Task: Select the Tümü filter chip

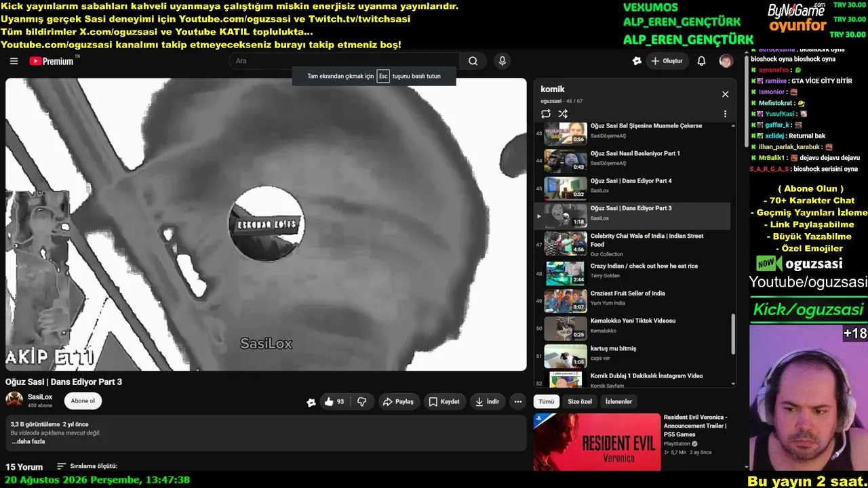Action: click(x=547, y=401)
